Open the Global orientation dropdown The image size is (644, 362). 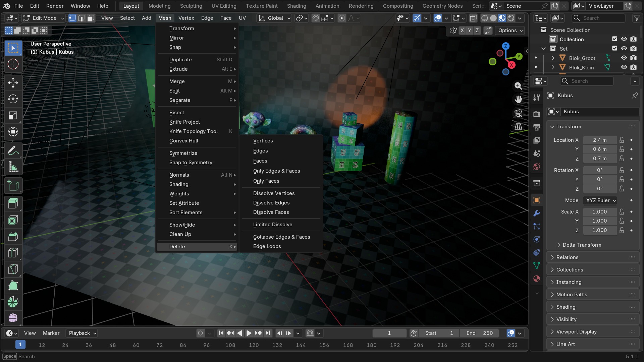click(x=274, y=18)
